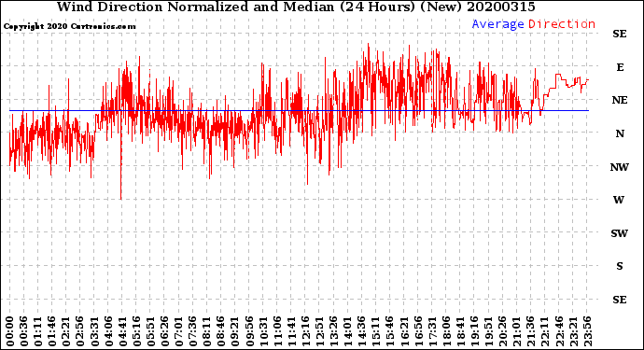Click the 15:46 time label
The height and width of the screenshot is (350, 644).
click(389, 331)
